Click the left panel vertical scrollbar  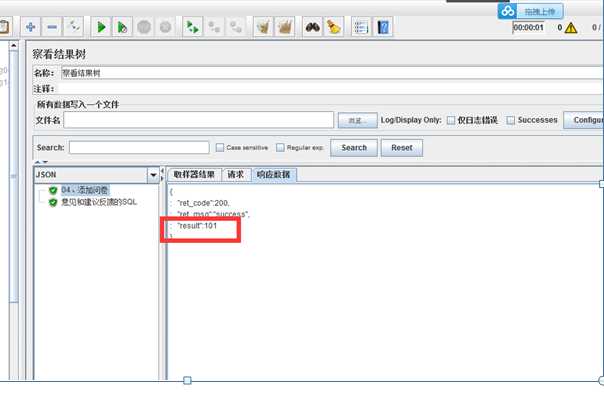[x=13, y=176]
